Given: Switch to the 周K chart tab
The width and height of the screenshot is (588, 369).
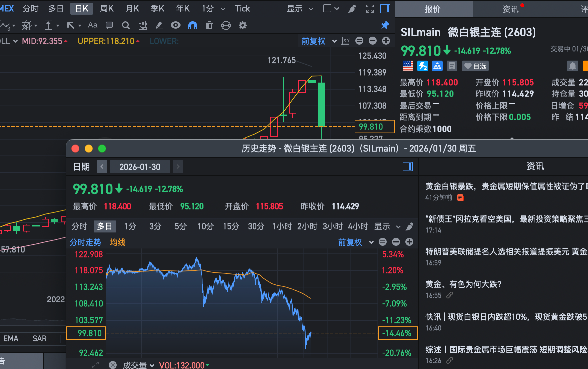Looking at the screenshot, I should 107,9.
